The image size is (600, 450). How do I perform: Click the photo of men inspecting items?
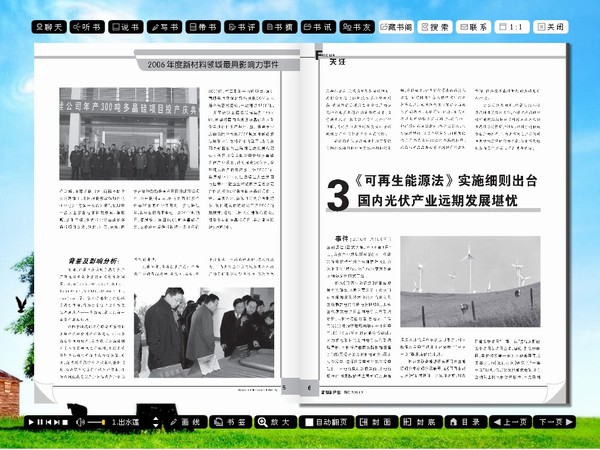(x=204, y=332)
